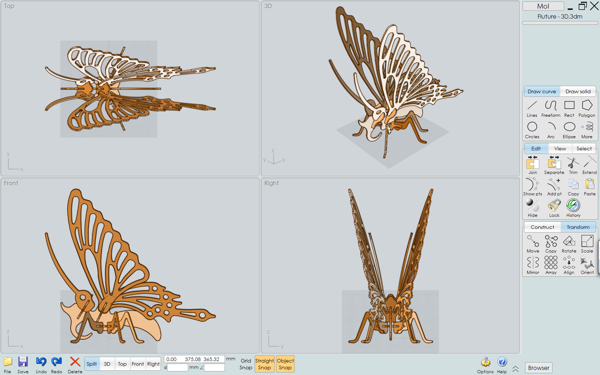The height and width of the screenshot is (375, 600).
Task: Select the Rotate transform tool
Action: click(x=569, y=243)
